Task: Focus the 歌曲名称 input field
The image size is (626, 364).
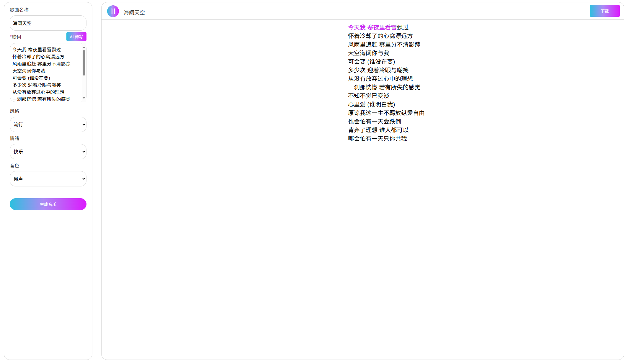Action: tap(48, 23)
